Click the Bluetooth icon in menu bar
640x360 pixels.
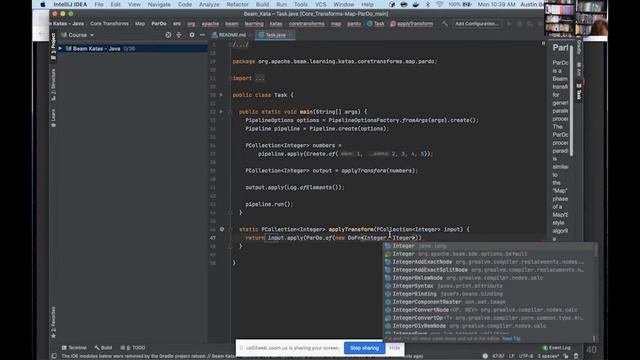tap(428, 4)
